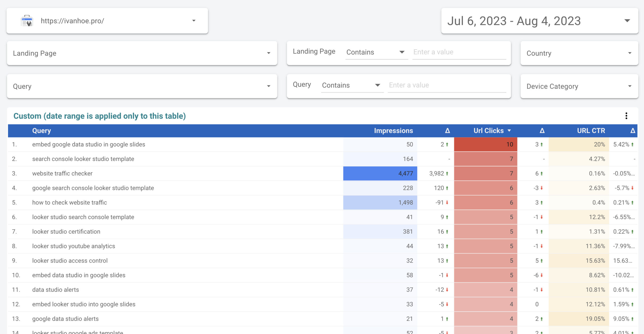
Task: Sort the table by the Impressions column header
Action: click(393, 131)
